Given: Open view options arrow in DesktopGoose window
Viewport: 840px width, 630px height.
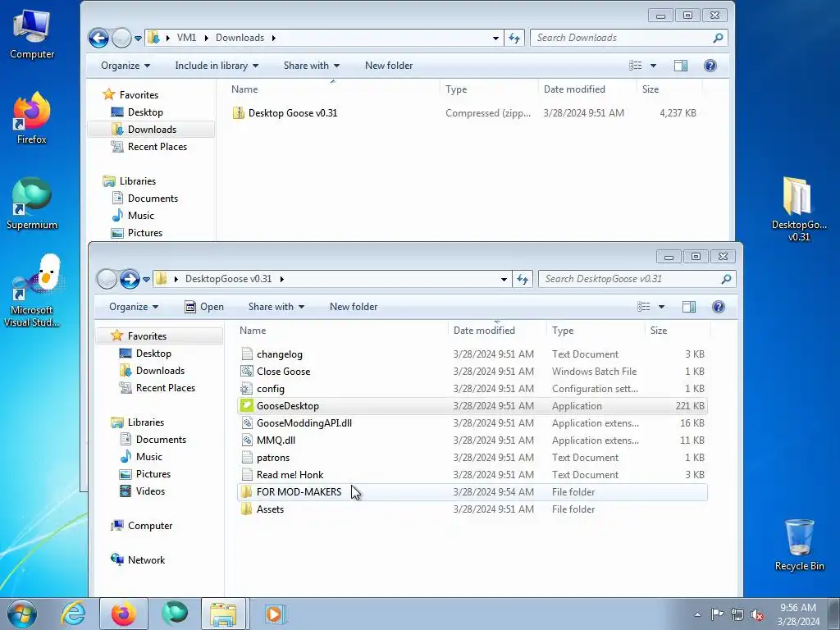Looking at the screenshot, I should pyautogui.click(x=661, y=307).
